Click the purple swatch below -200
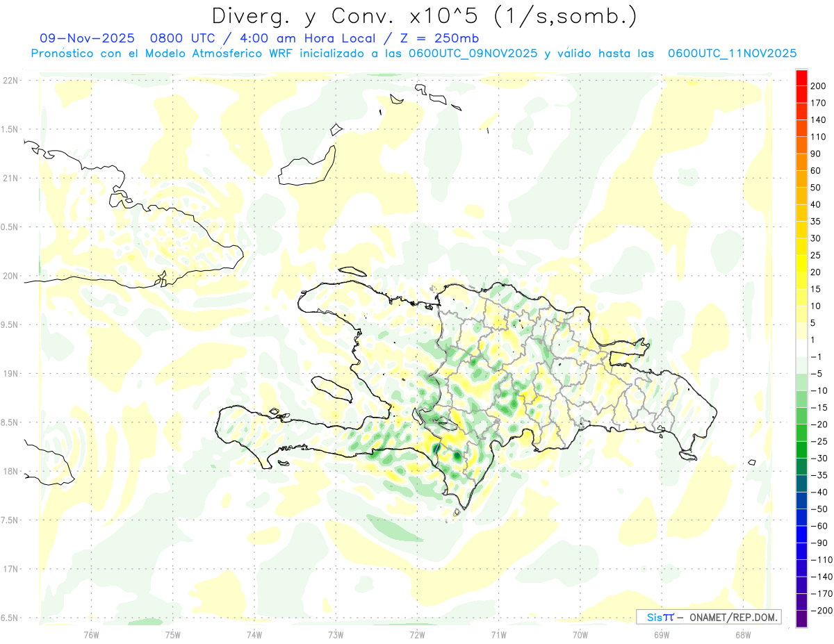834x644 pixels. point(801,618)
